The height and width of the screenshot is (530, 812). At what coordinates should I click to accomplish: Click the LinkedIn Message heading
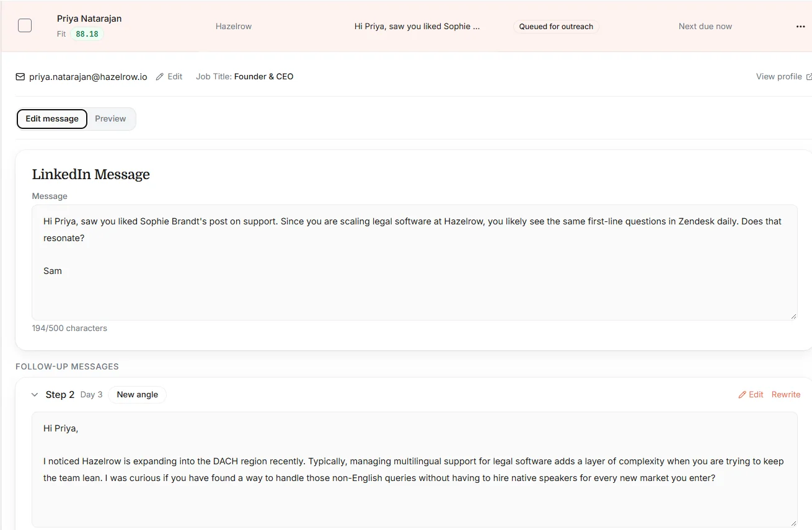tap(91, 175)
